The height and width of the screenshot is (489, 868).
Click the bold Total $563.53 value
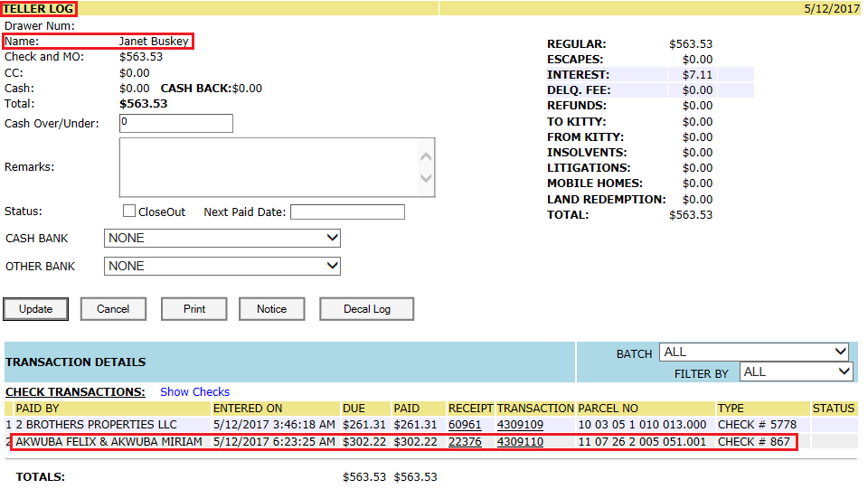click(144, 104)
